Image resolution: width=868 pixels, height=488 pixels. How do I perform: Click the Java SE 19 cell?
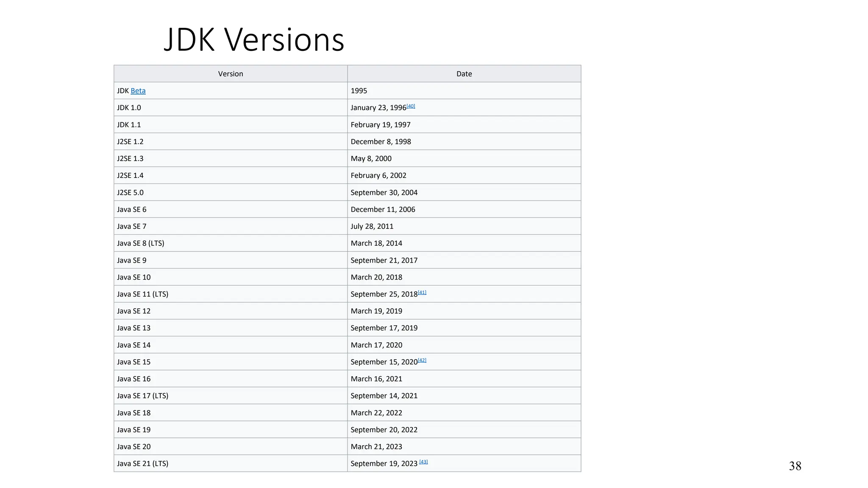(x=231, y=430)
